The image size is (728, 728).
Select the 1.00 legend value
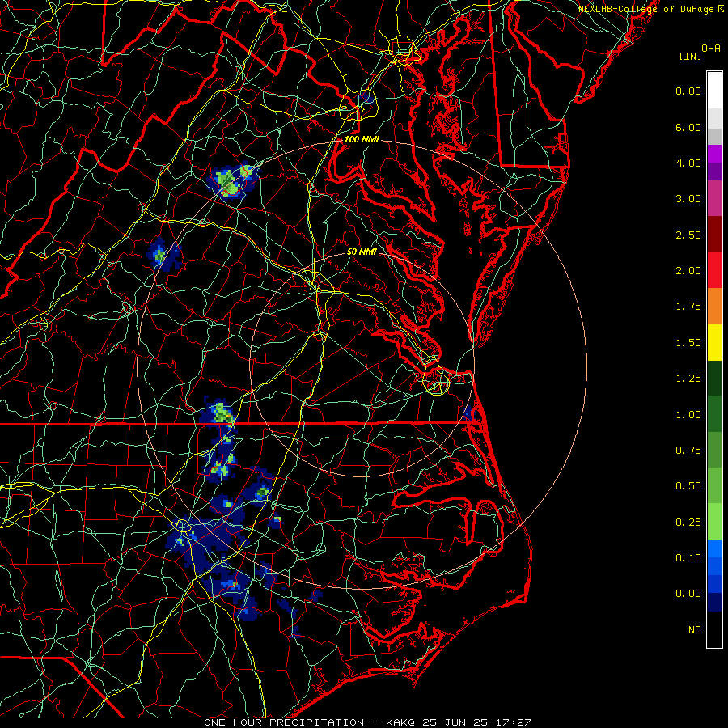tap(688, 415)
